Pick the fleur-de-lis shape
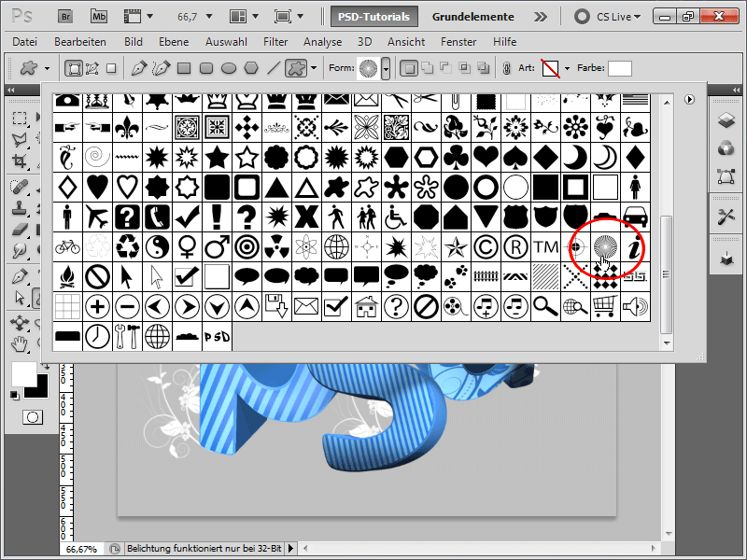747x560 pixels. coord(127,128)
